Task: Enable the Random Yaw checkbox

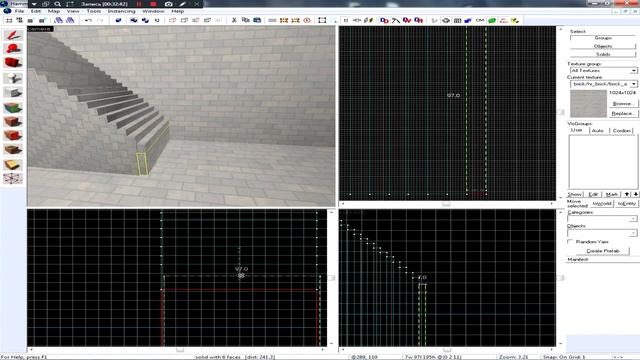Action: [570, 242]
